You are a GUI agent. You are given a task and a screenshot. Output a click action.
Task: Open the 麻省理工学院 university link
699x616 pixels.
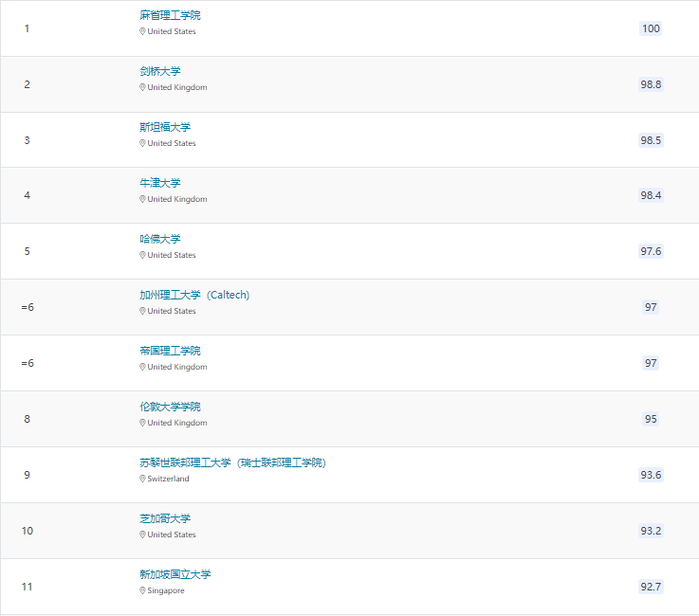click(x=170, y=15)
